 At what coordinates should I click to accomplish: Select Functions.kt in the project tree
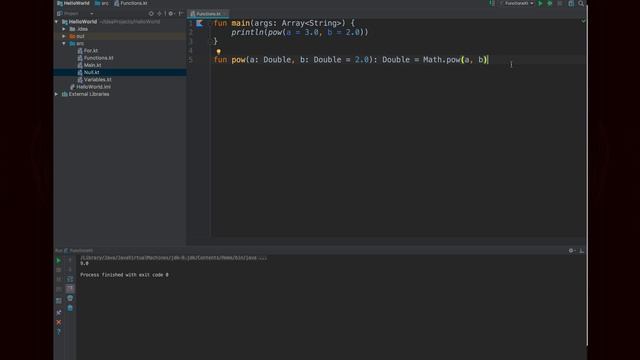(98, 58)
